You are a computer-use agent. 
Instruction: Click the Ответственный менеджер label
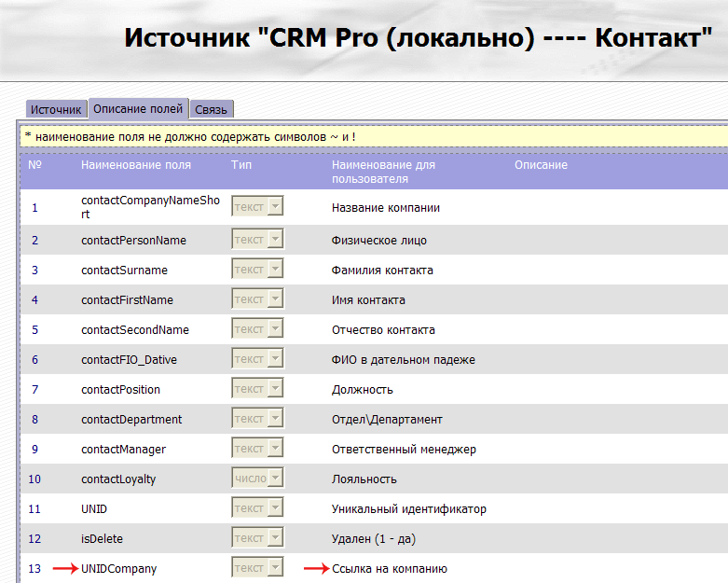tap(404, 450)
